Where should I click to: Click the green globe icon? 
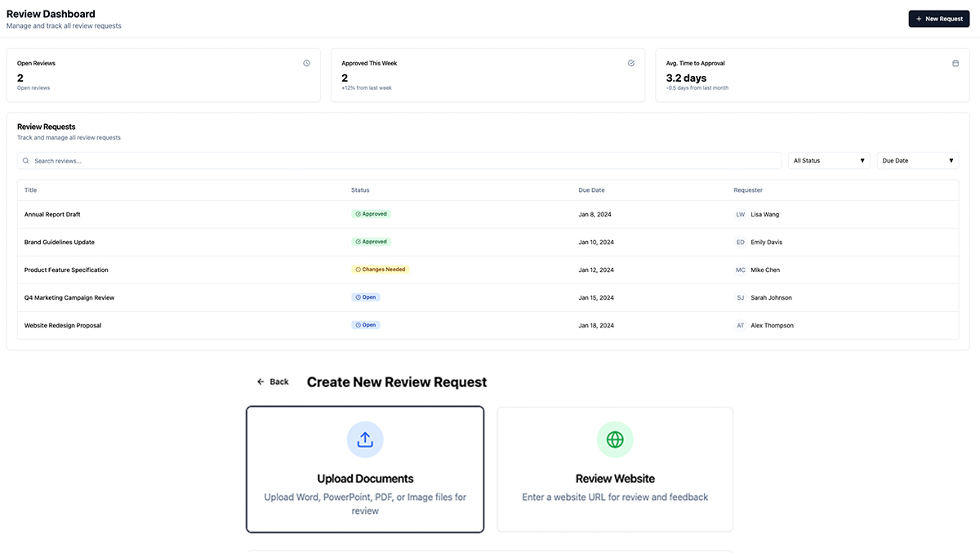tap(615, 439)
